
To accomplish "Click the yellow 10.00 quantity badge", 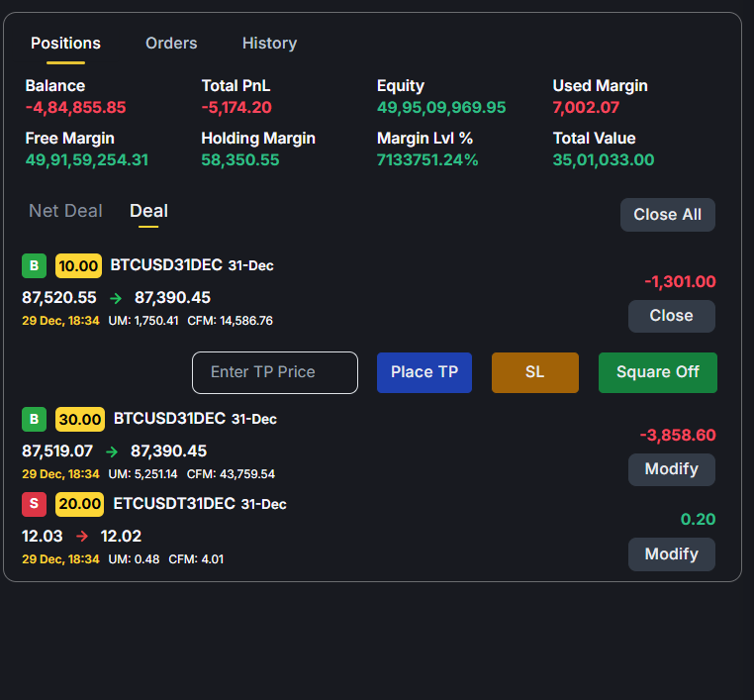I will (x=78, y=265).
